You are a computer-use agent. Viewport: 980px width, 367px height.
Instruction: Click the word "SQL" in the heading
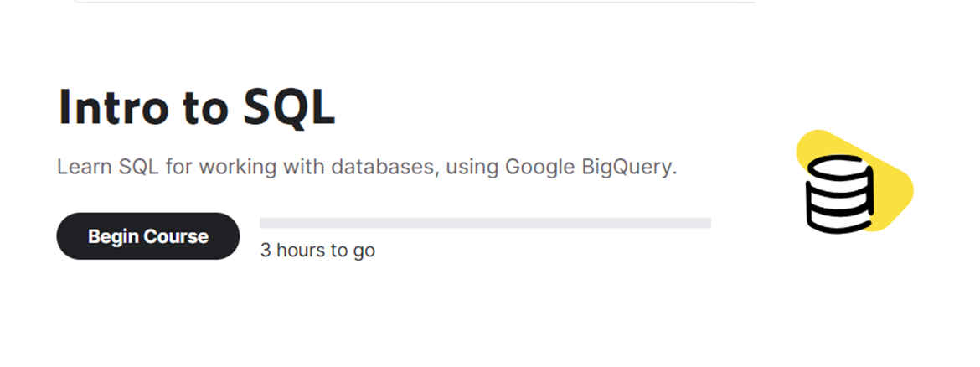(289, 109)
